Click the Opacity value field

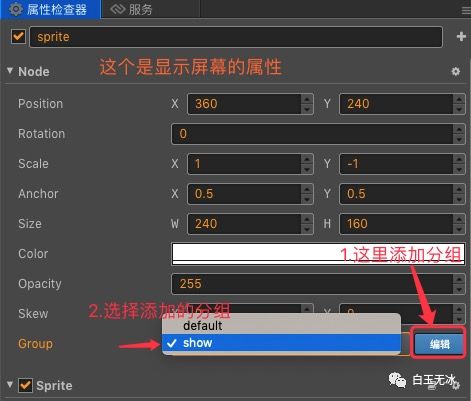(x=312, y=284)
